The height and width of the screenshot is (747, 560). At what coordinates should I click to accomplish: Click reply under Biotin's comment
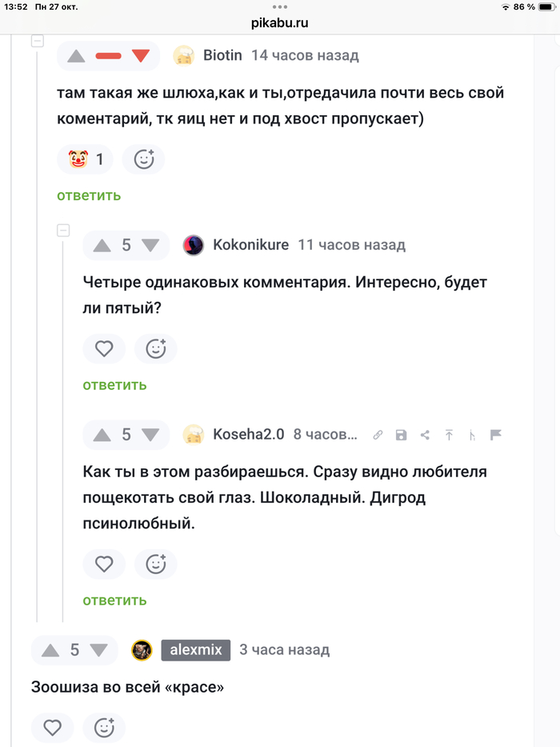pos(89,195)
